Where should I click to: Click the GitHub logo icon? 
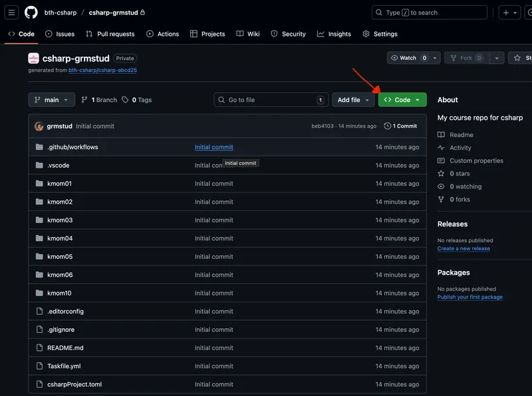31,13
